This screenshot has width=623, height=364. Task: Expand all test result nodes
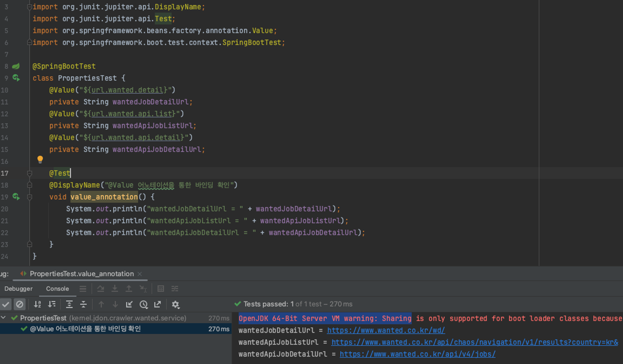tap(69, 304)
